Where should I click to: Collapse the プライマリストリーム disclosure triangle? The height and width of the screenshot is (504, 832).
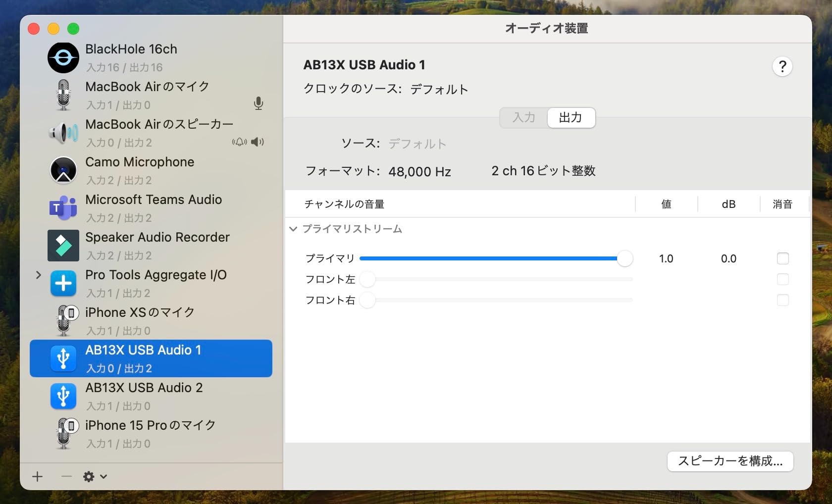(293, 229)
